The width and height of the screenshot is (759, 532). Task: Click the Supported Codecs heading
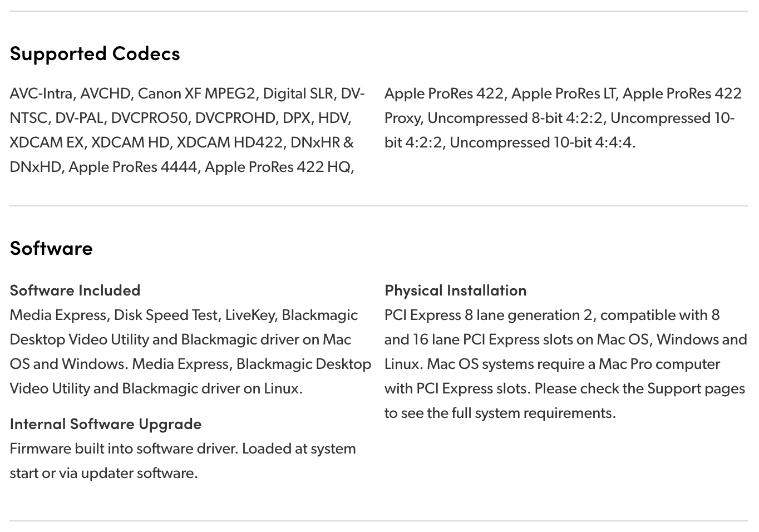[95, 54]
